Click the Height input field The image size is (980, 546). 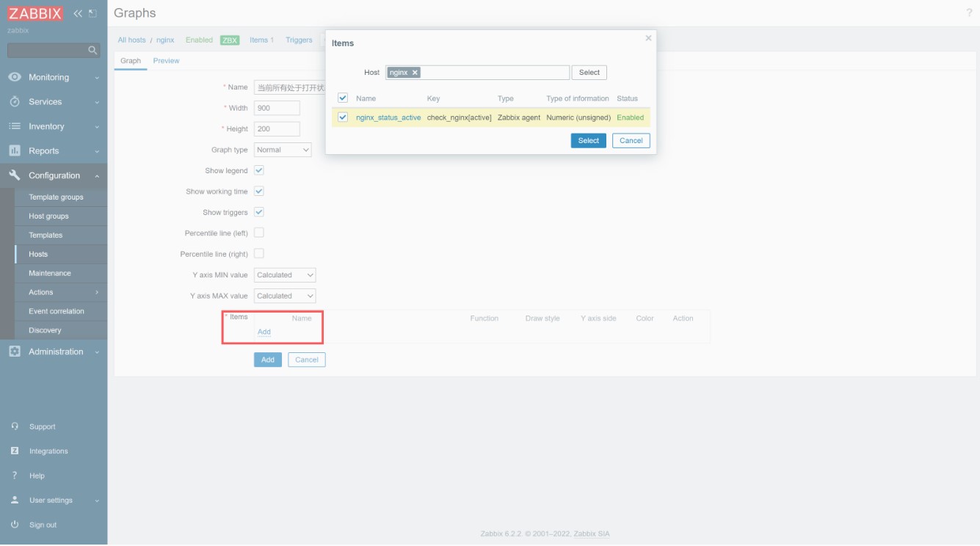[x=277, y=128]
